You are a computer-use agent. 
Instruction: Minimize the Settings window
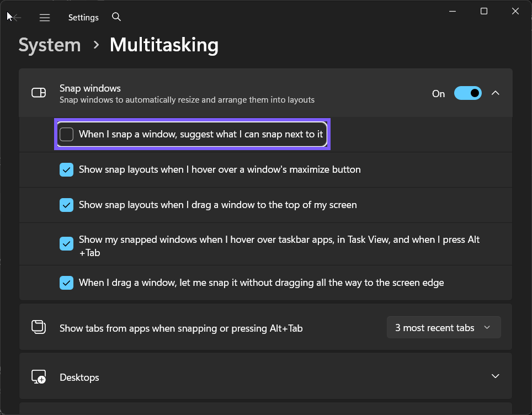pos(453,11)
